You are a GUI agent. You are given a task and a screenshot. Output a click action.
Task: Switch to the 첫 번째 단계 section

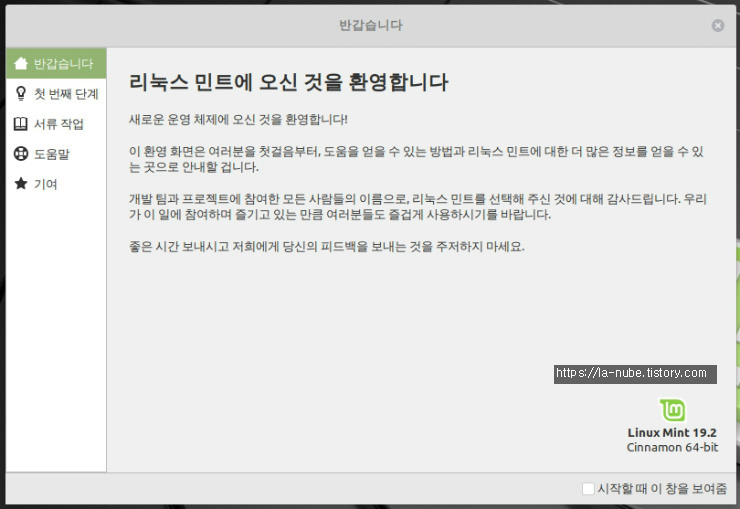click(56, 93)
